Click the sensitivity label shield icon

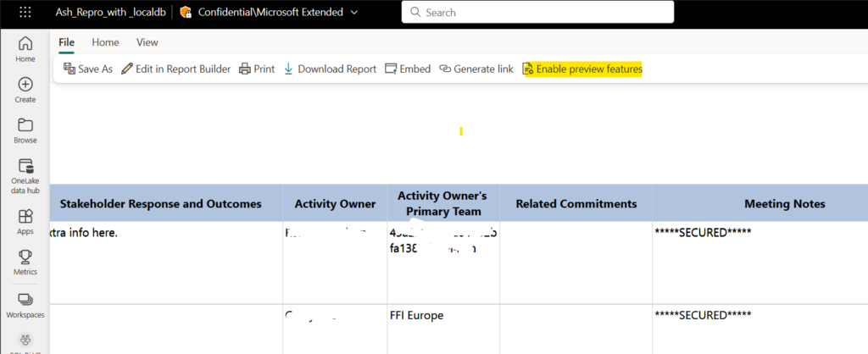tap(186, 12)
